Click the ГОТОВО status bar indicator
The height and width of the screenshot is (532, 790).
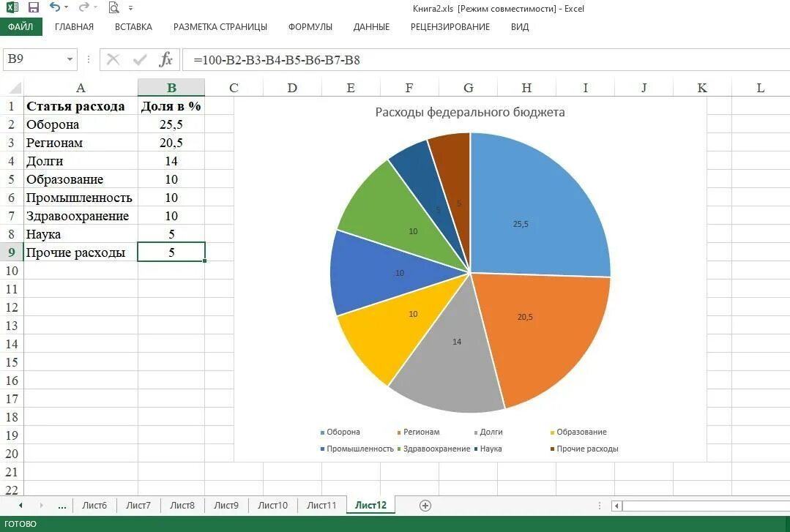point(21,524)
